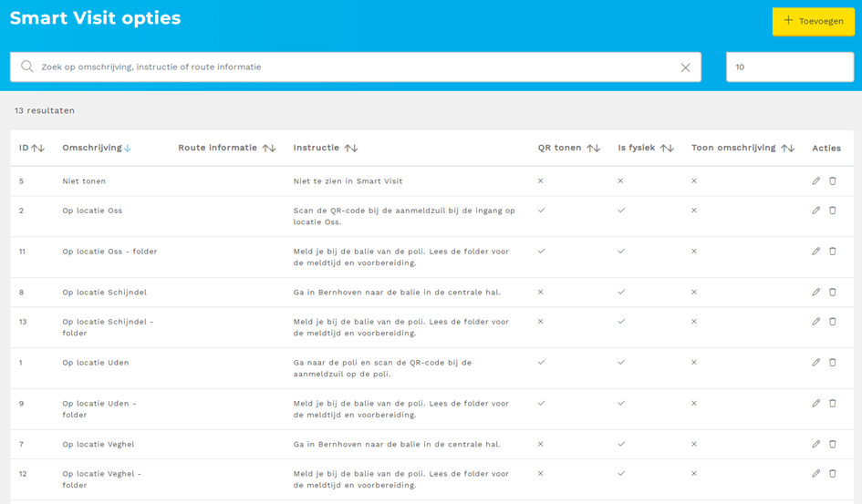This screenshot has width=862, height=504.
Task: Toggle QR tonen checkmark for Op locatie Oss
Action: 541,211
